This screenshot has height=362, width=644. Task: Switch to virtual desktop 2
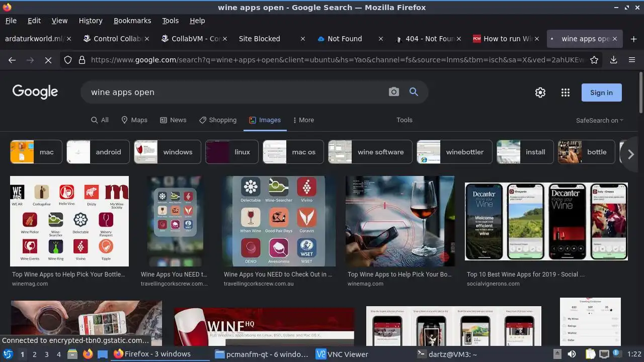pyautogui.click(x=34, y=354)
